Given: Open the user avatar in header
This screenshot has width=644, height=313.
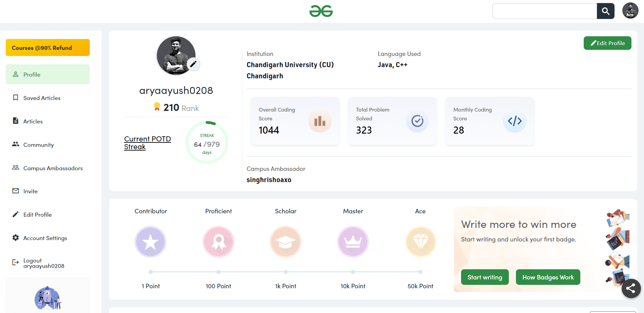Looking at the screenshot, I should tap(630, 11).
